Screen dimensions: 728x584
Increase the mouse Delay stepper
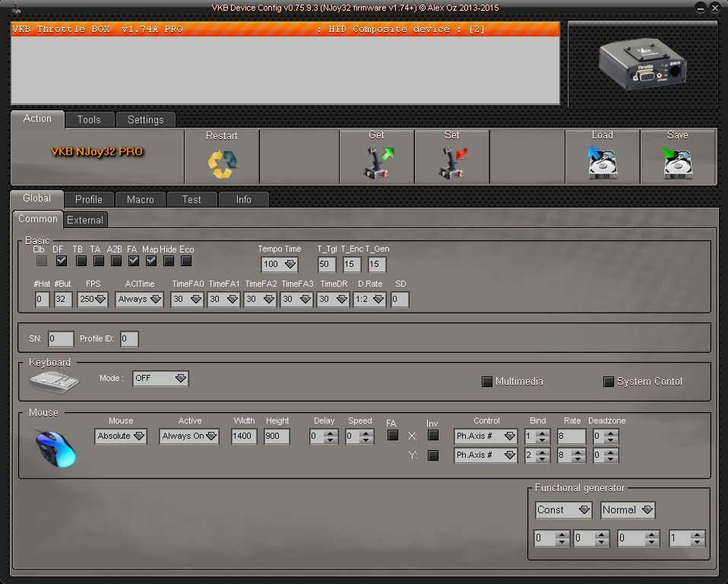[331, 433]
